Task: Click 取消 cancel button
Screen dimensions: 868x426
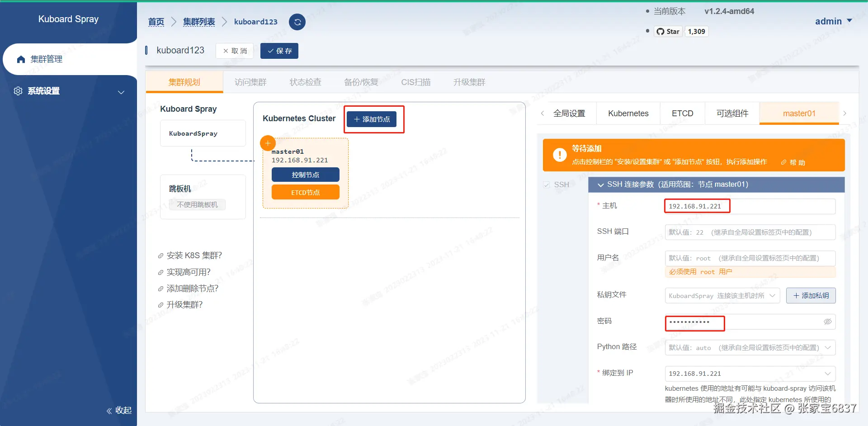Action: point(235,51)
